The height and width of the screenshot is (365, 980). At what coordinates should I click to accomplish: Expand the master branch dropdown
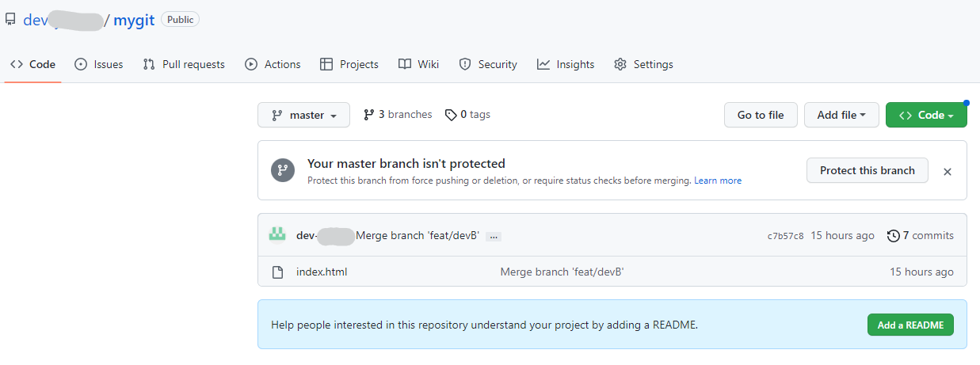click(303, 115)
